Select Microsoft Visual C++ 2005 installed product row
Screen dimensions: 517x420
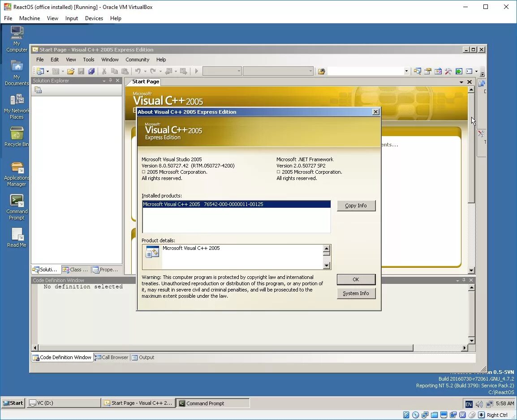pyautogui.click(x=237, y=204)
